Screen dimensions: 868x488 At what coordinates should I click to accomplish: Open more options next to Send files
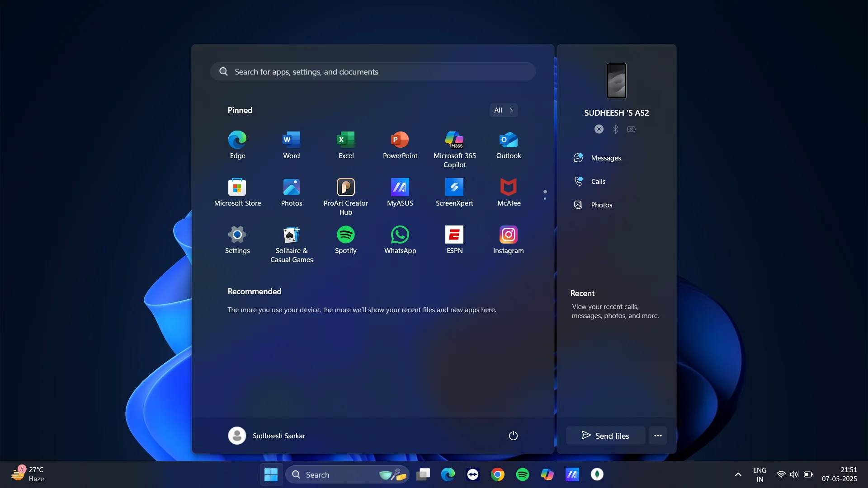[x=658, y=436]
